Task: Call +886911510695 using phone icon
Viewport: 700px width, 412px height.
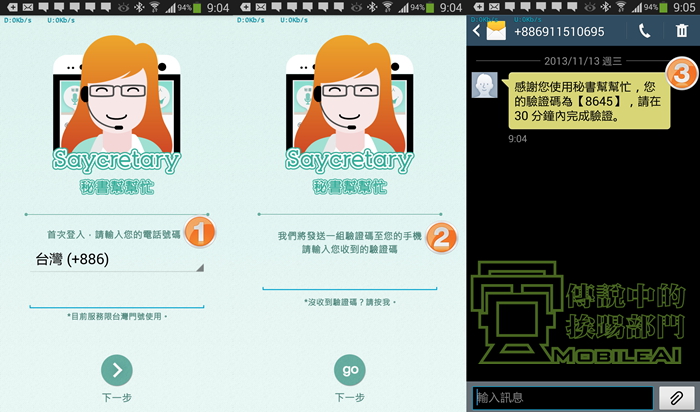Action: point(644,31)
